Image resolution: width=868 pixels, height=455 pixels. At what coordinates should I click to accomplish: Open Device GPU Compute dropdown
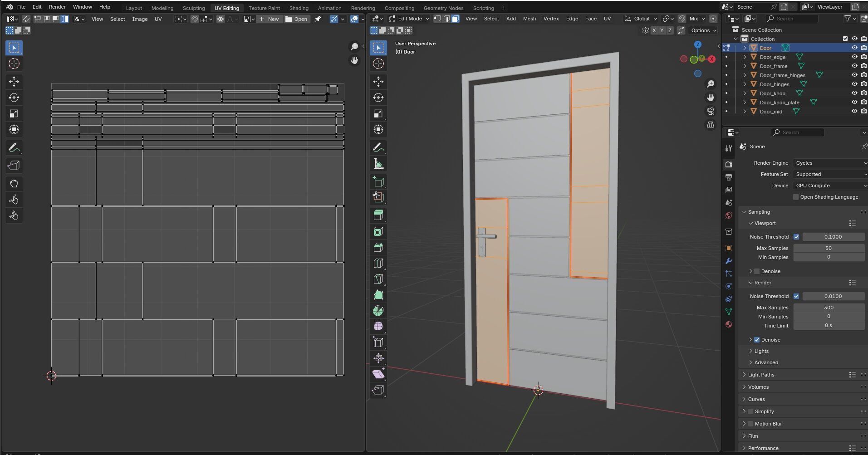[830, 186]
